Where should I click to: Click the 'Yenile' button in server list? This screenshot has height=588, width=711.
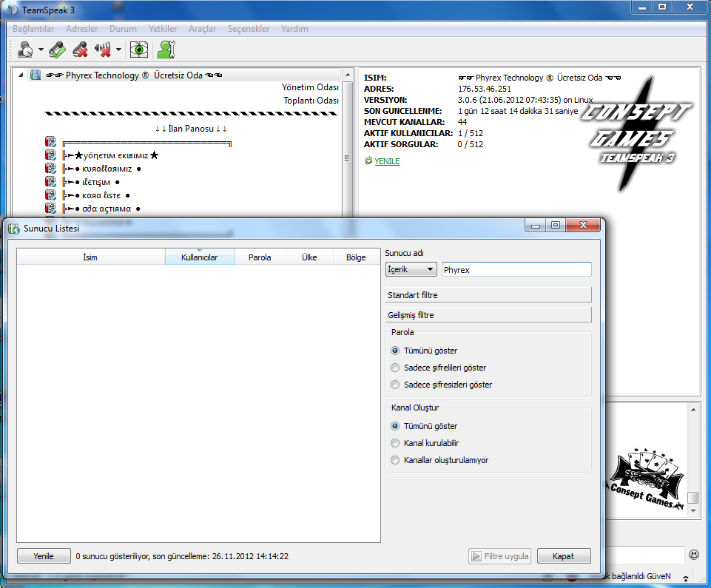(44, 556)
